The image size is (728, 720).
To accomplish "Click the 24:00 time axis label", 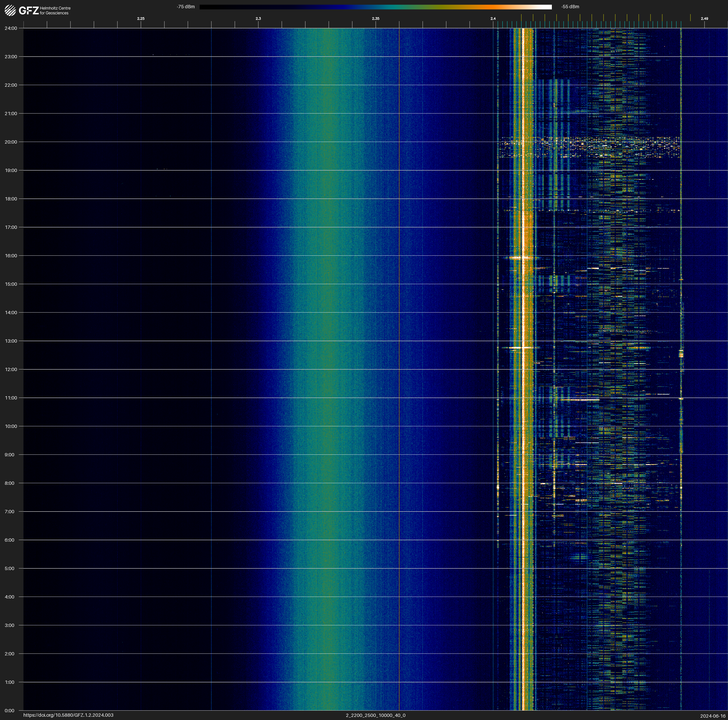I will click(x=11, y=28).
